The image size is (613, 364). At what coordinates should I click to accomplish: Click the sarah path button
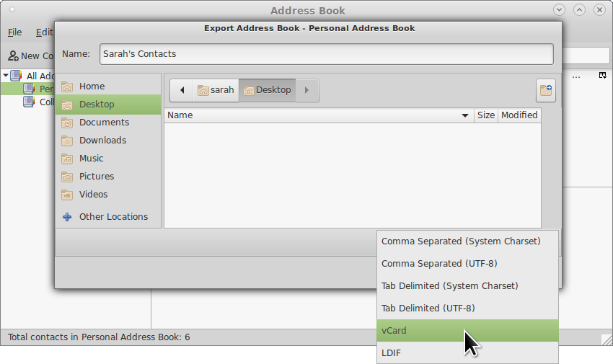point(216,90)
